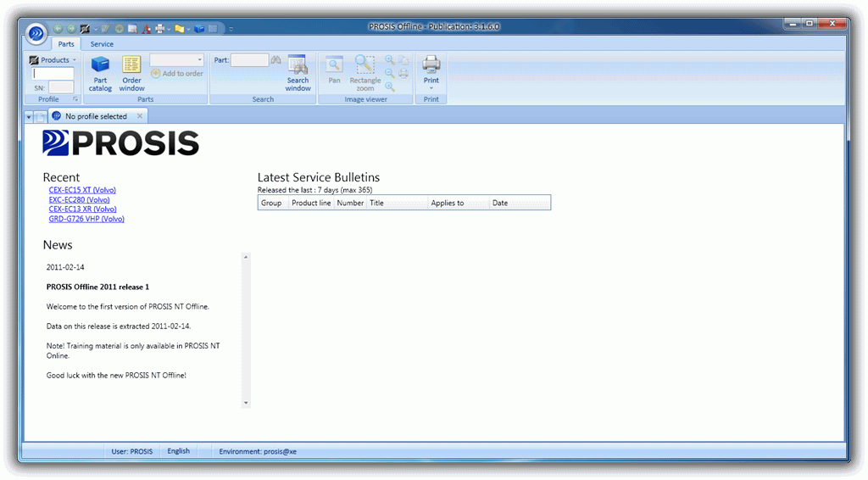Open the PROSIS application orb menu
This screenshot has width=868, height=480.
[x=36, y=34]
